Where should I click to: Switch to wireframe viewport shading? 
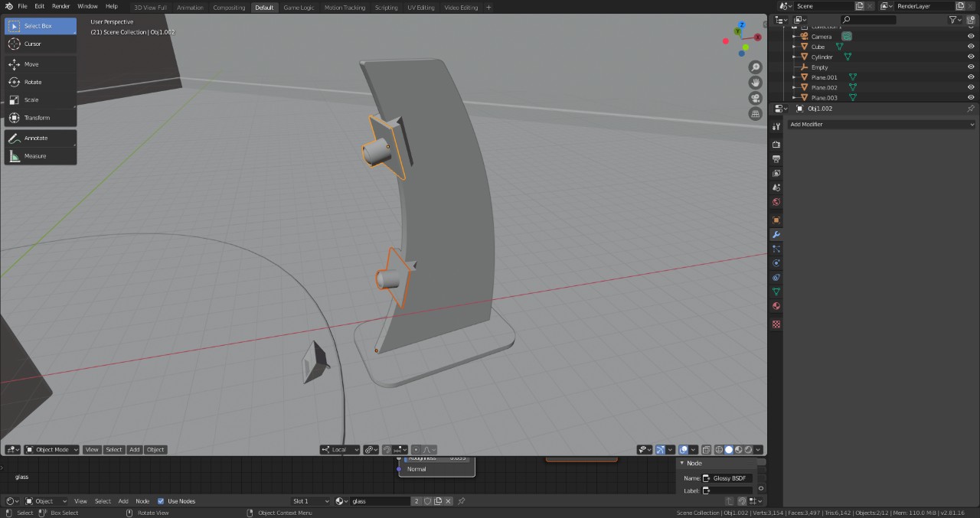pyautogui.click(x=719, y=450)
